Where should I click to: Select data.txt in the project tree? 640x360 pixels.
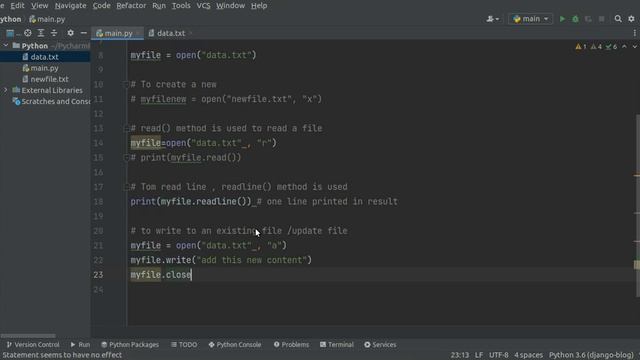[44, 57]
